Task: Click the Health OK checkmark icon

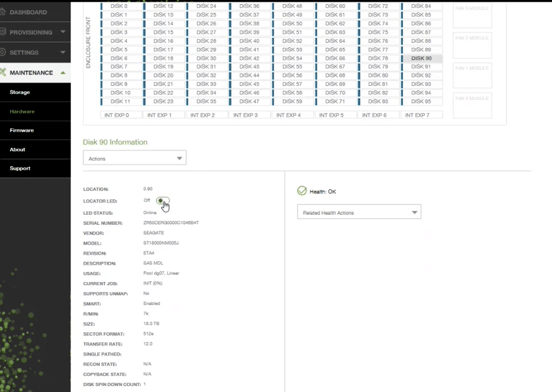Action: tap(302, 191)
